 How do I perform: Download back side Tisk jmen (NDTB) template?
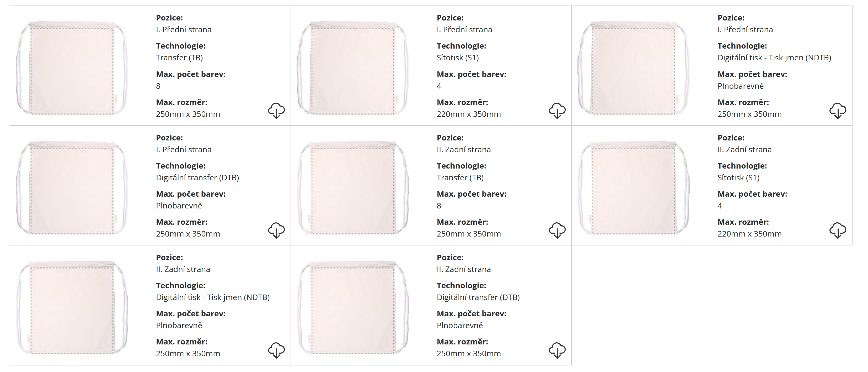(276, 350)
